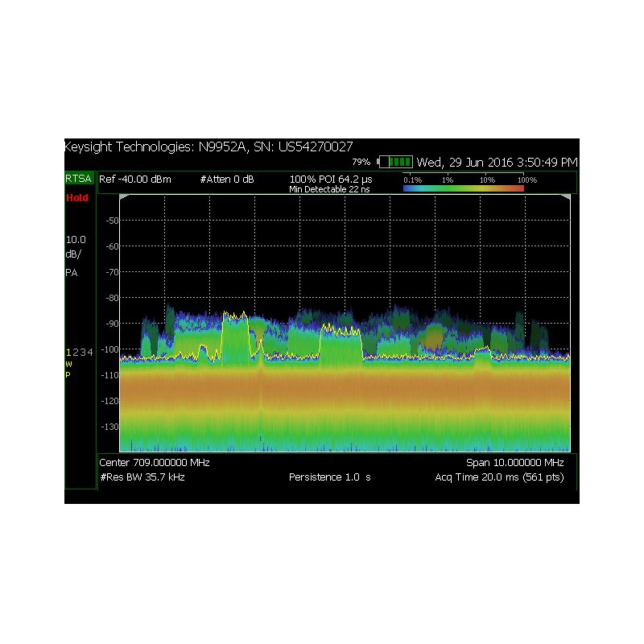Open the #Atten 0 dB setting

coord(227,179)
